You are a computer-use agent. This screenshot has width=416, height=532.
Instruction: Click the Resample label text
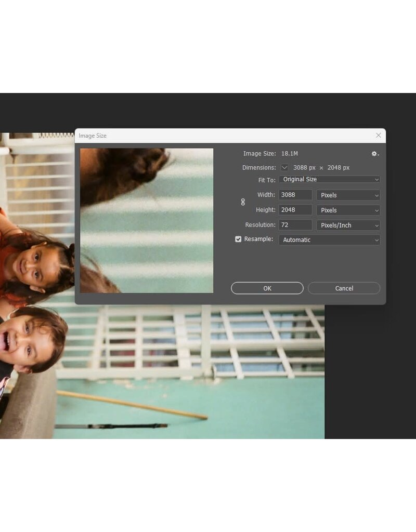pyautogui.click(x=258, y=240)
